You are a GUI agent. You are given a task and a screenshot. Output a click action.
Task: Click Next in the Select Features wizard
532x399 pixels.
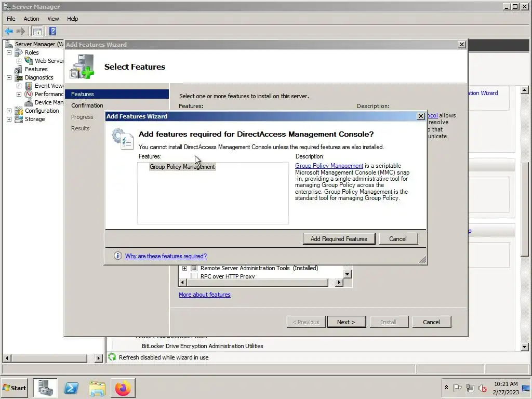click(347, 322)
